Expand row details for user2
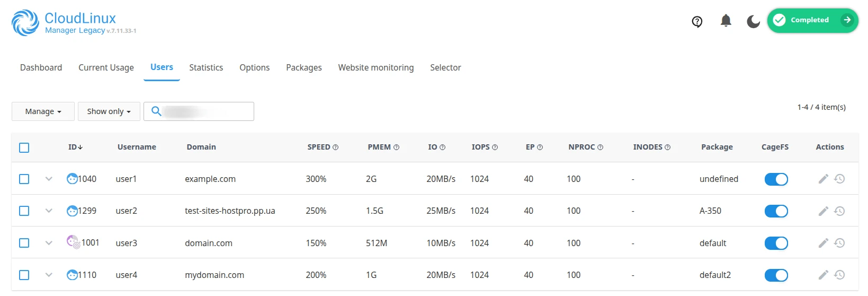 coord(49,211)
